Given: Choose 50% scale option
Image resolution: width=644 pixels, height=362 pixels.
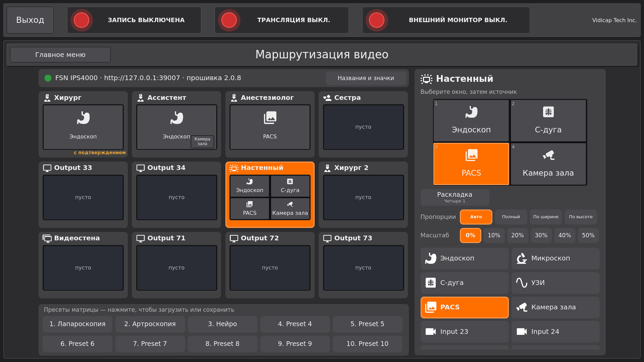Looking at the screenshot, I should pyautogui.click(x=588, y=236).
